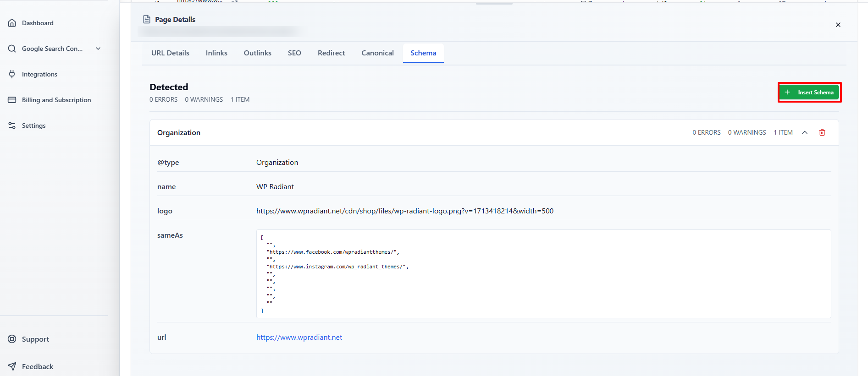The width and height of the screenshot is (868, 376).
Task: Open the URL Details tab
Action: pos(170,53)
